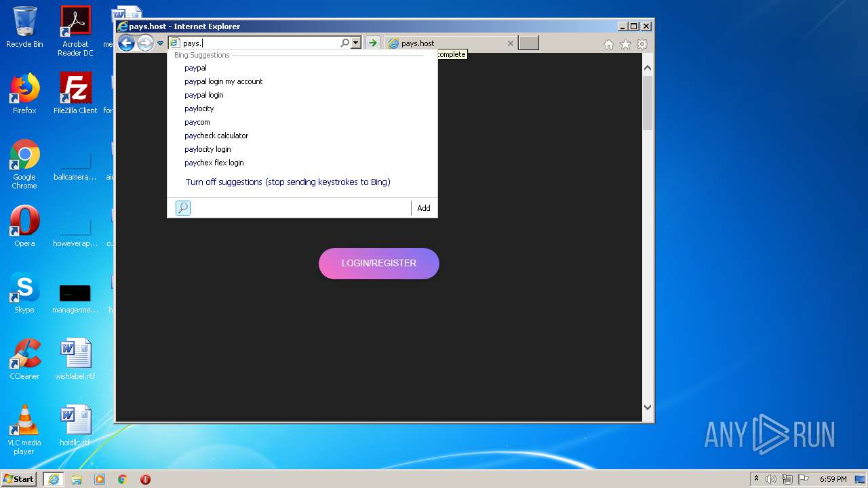Expand the address bar autocomplete dropdown
Screen dimensions: 868x488
[355, 43]
